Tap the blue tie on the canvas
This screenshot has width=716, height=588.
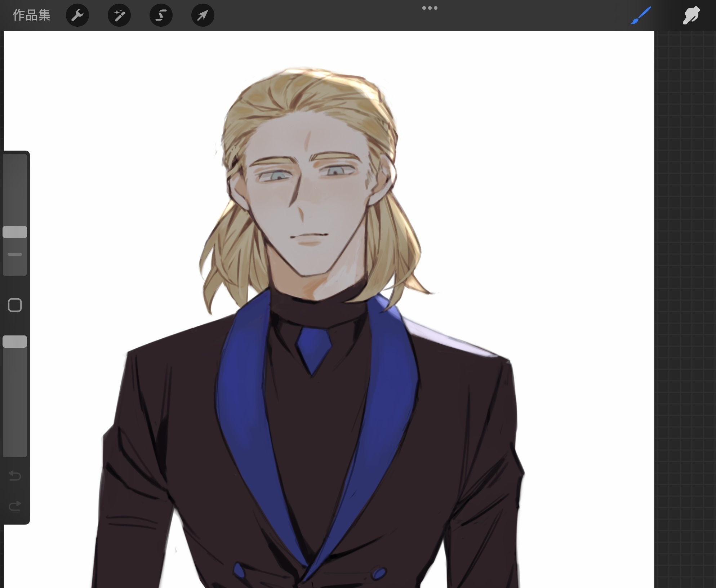[313, 348]
